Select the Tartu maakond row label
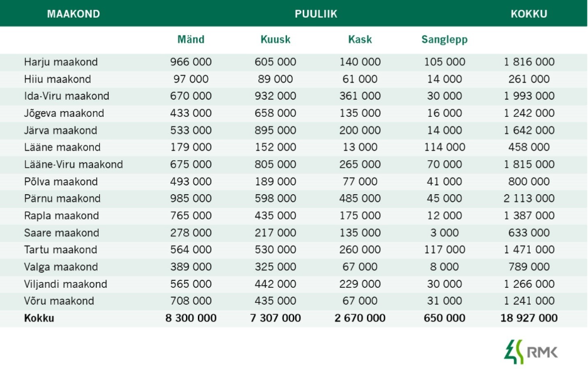The width and height of the screenshot is (588, 377). point(60,249)
